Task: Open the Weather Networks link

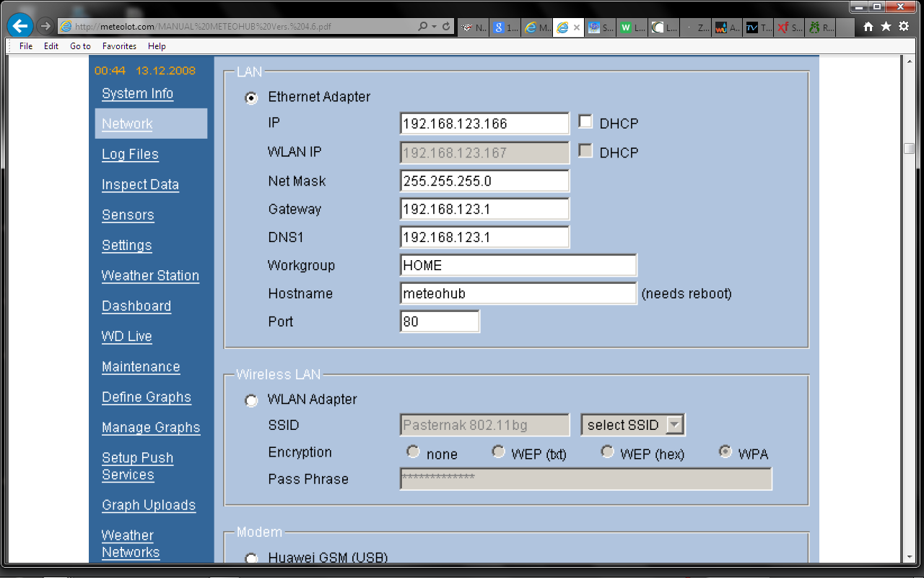Action: click(x=131, y=543)
